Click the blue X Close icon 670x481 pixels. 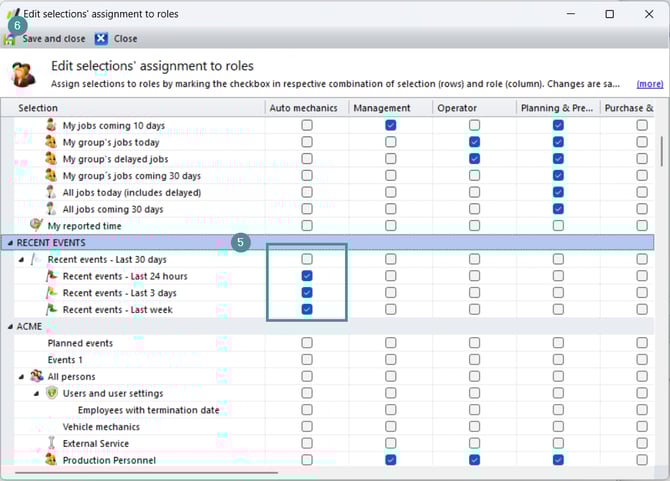point(101,39)
